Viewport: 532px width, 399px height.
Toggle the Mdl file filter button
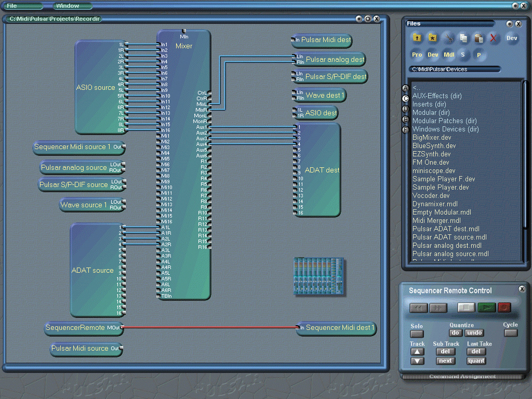tap(448, 55)
